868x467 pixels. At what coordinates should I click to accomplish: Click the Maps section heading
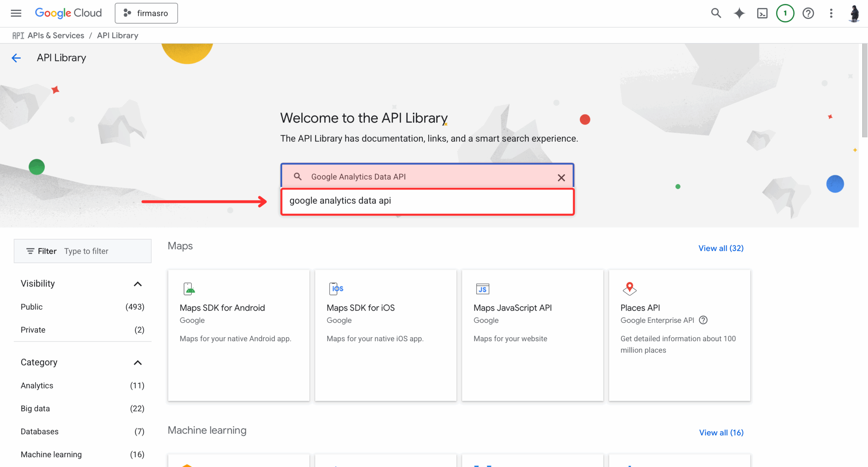(x=180, y=246)
